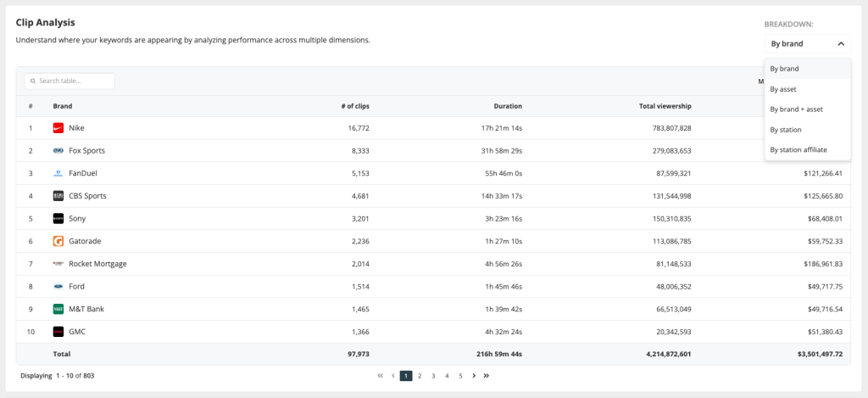Click the Displaying 1 - 10 of 803 text
868x398 pixels.
click(58, 376)
